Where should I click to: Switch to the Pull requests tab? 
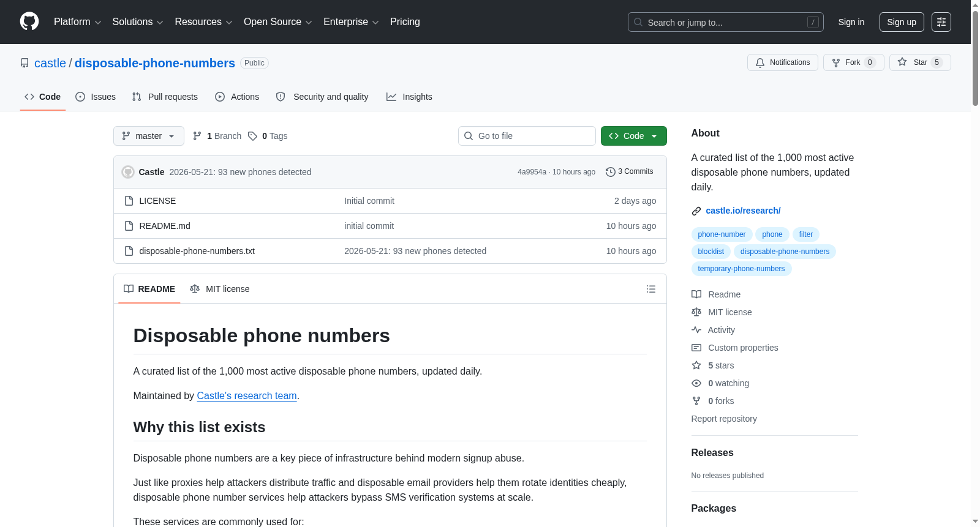click(x=165, y=97)
